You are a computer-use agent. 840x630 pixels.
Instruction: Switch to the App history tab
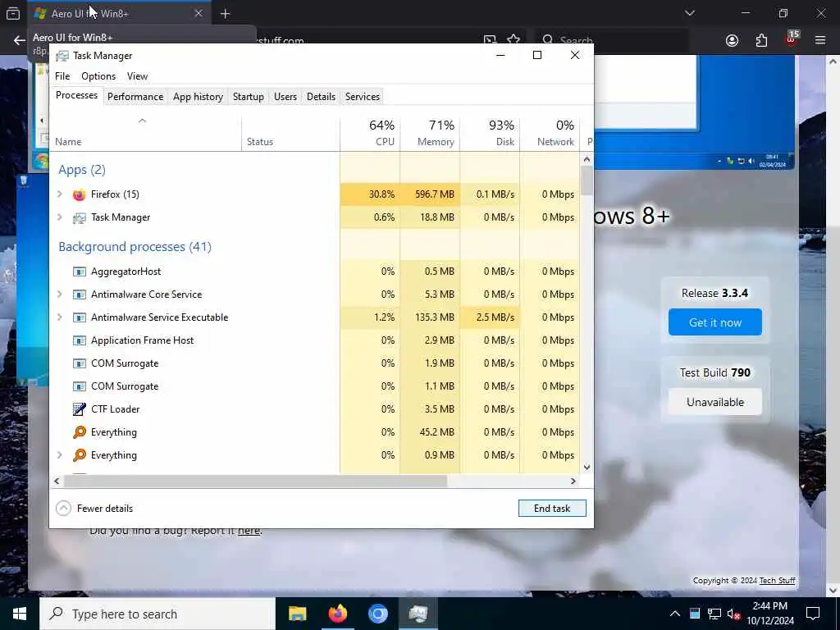(x=198, y=97)
